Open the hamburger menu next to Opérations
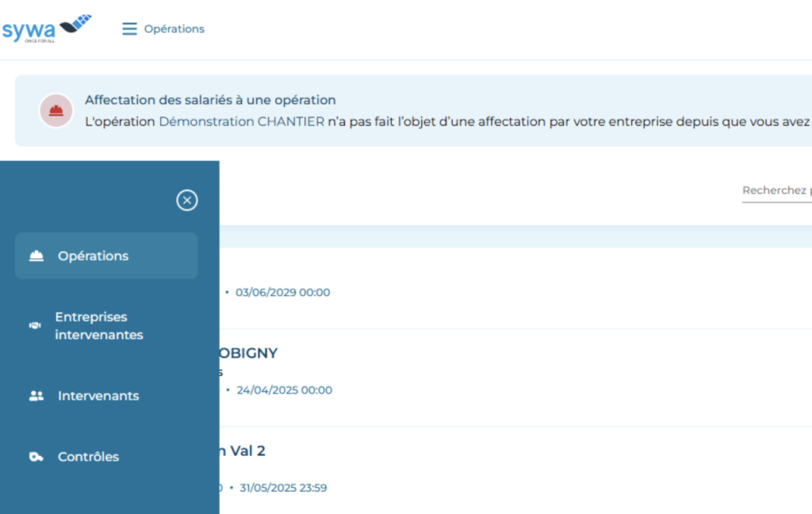812x514 pixels. click(x=128, y=28)
